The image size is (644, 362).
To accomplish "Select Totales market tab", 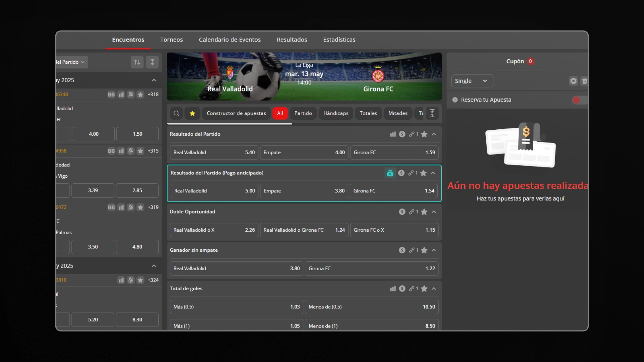I will pos(368,113).
